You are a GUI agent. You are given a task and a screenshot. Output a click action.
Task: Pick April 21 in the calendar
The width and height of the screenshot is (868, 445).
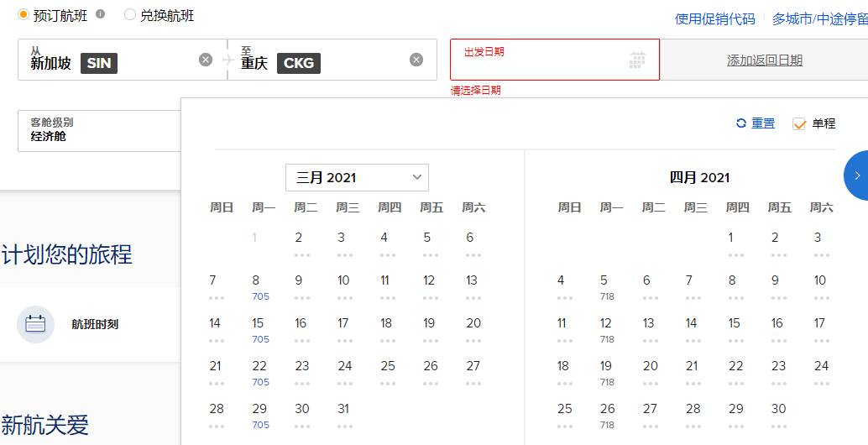tap(693, 373)
